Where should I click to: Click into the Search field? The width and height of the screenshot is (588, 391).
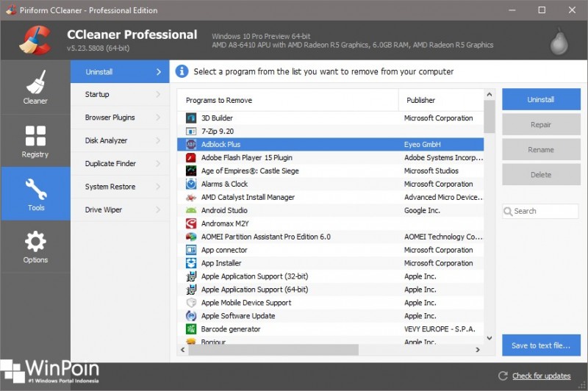click(x=541, y=212)
